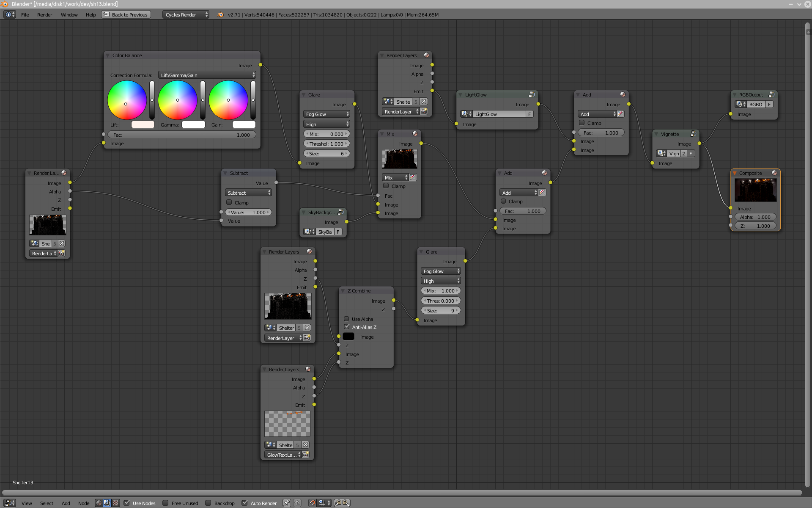Screen dimensions: 812x508
Task: Collapse the Color Balance node triangle
Action: coord(108,55)
